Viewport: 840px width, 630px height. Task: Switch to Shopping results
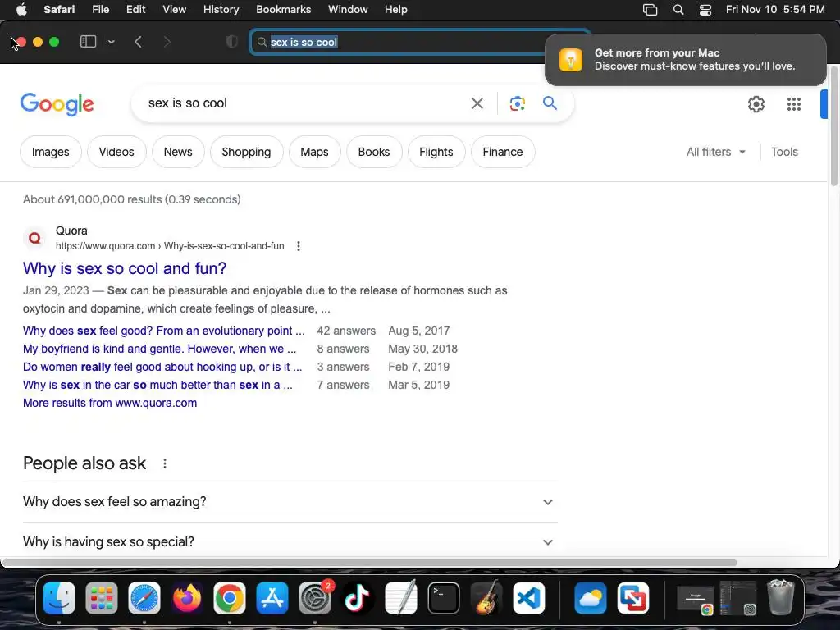[x=246, y=152]
